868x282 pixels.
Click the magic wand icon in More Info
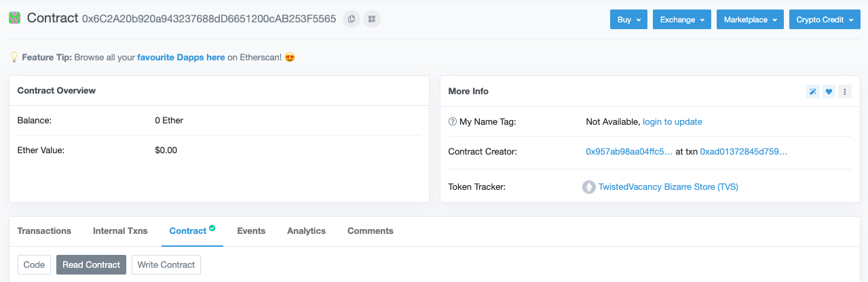(812, 92)
